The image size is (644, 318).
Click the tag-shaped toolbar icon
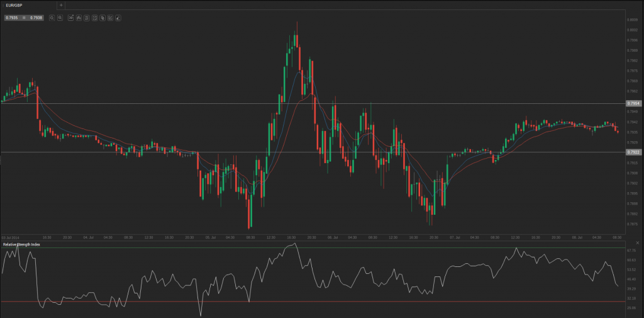click(x=102, y=18)
